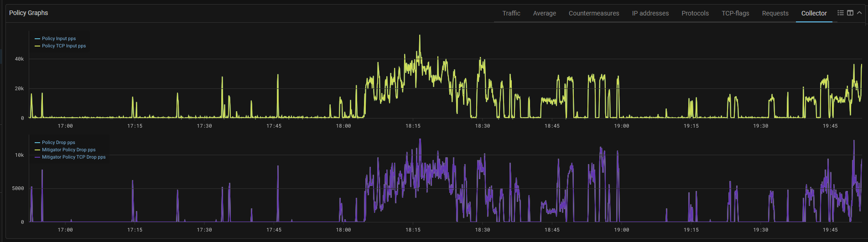Click the list view icon in header
Screen dimensions: 868x242
(841, 13)
